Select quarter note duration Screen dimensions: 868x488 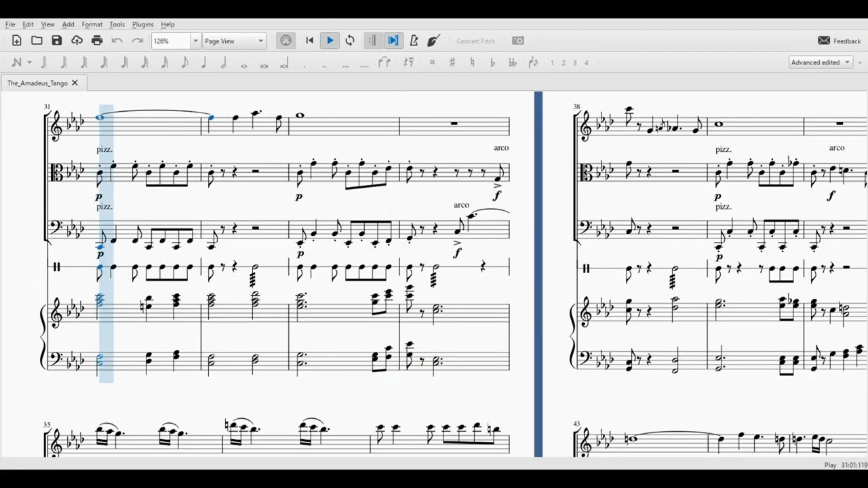(204, 62)
